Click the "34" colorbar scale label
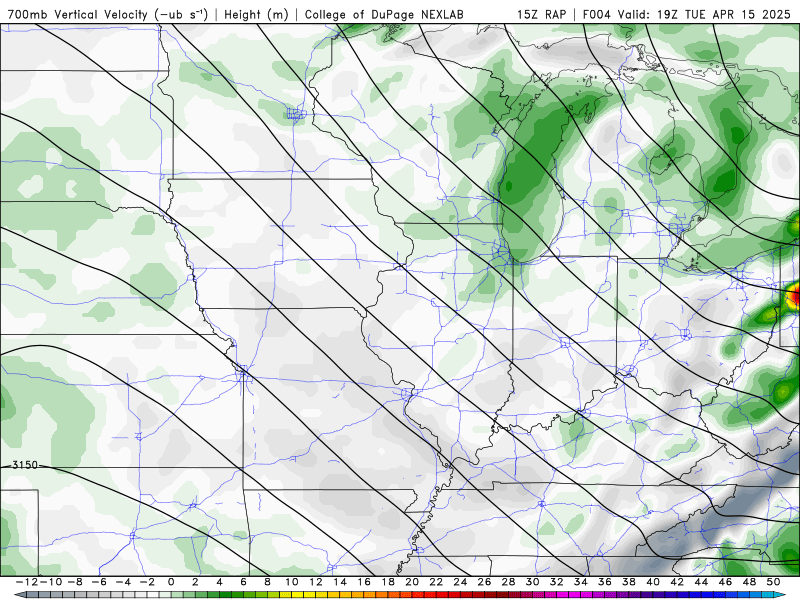Image resolution: width=800 pixels, height=600 pixels. (x=581, y=582)
